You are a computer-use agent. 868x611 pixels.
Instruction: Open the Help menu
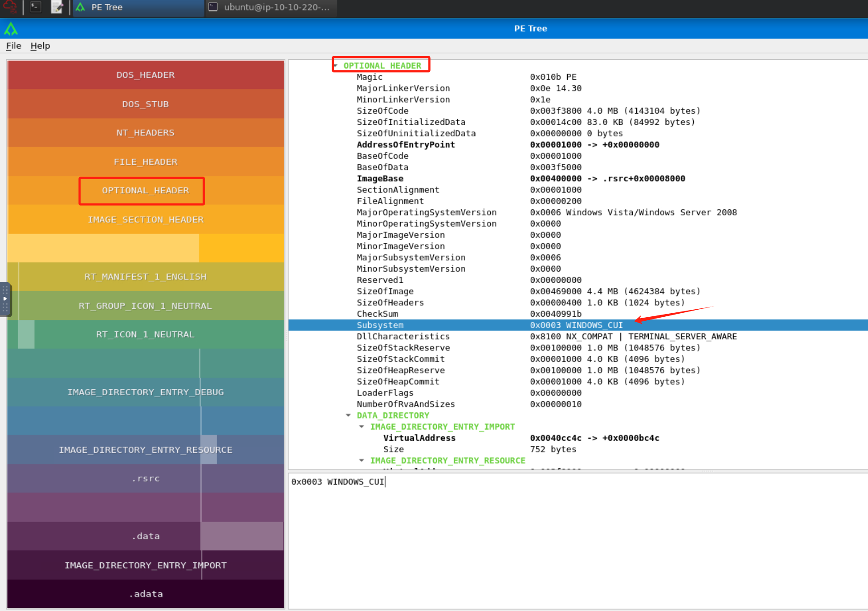pos(40,46)
